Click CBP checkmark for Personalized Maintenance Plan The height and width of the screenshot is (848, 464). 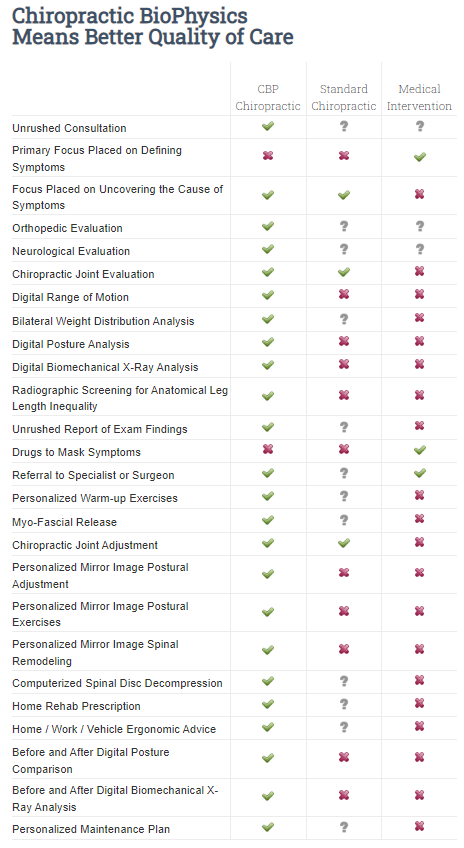coord(268,827)
